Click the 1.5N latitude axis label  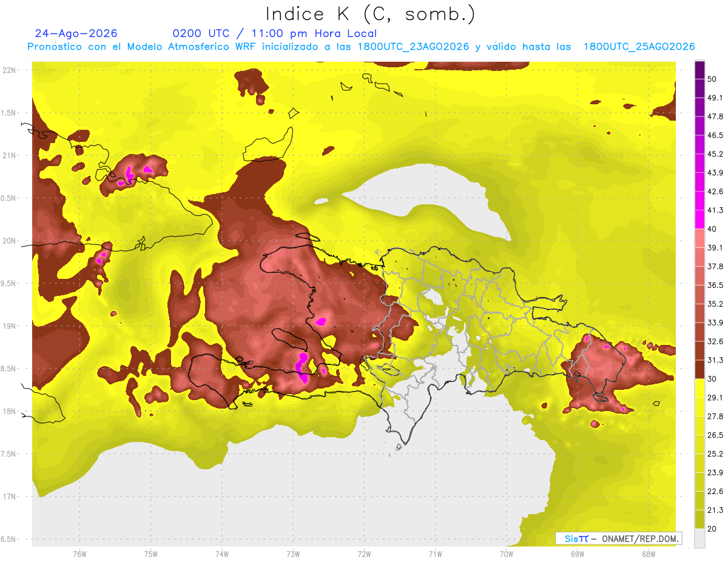pyautogui.click(x=9, y=113)
